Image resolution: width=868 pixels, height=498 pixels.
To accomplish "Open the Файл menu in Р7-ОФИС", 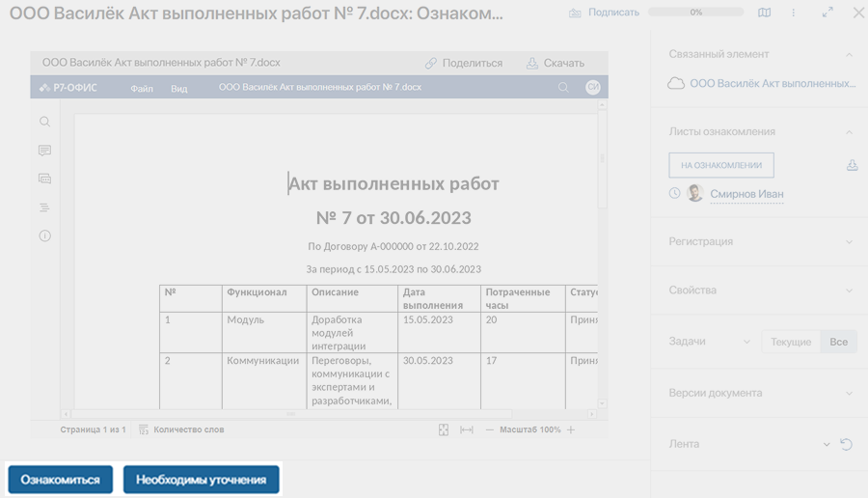I will point(142,88).
